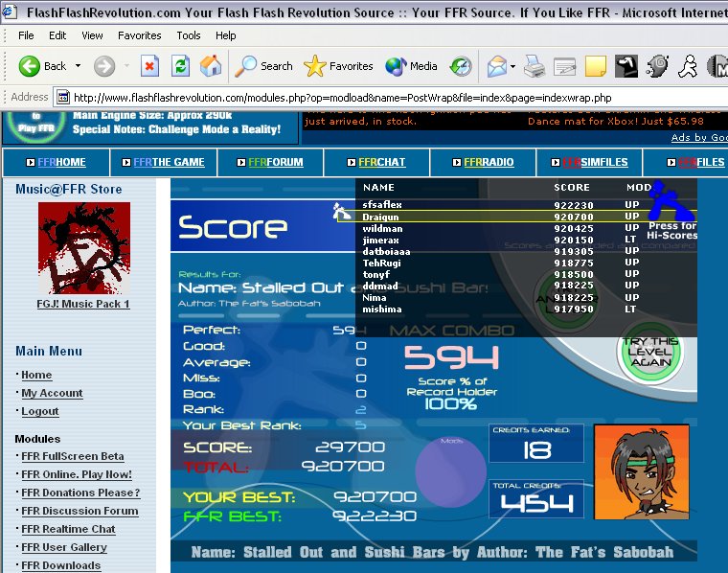This screenshot has width=728, height=573.
Task: Click Try This Level Again button
Action: 650,352
